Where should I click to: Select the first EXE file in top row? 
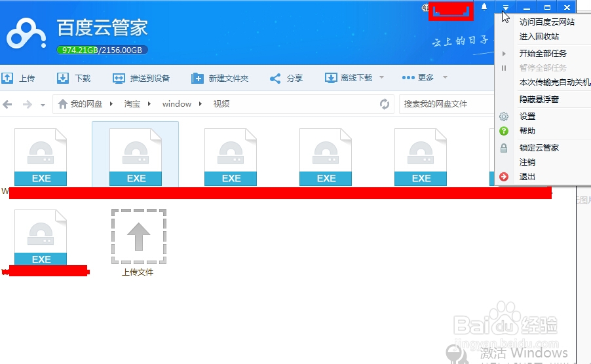pos(41,157)
